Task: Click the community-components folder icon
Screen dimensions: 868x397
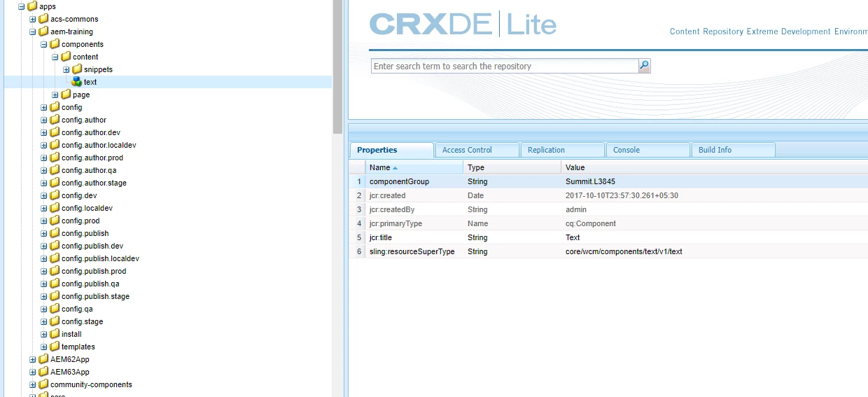Action: 43,384
